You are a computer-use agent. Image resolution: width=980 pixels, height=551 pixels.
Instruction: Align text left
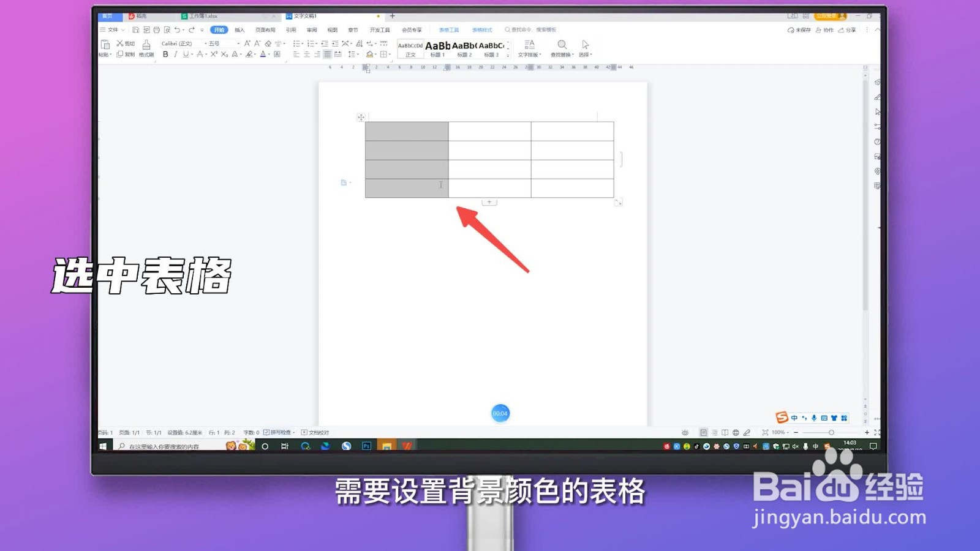(x=296, y=54)
